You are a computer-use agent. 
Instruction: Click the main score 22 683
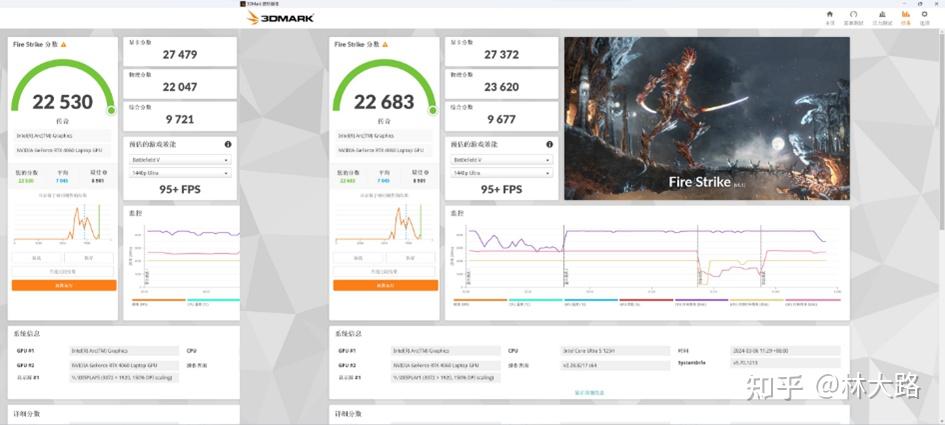(384, 102)
